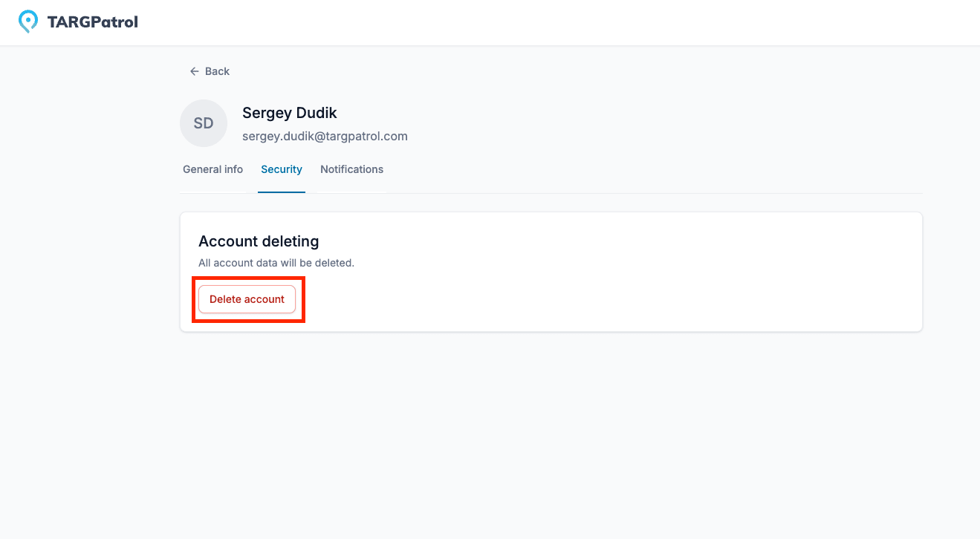Go back using the Back link text
Viewport: 980px width, 539px height.
click(x=217, y=71)
